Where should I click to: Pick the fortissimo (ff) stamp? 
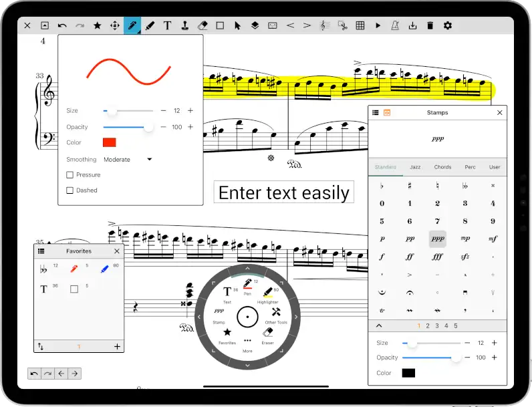click(409, 256)
